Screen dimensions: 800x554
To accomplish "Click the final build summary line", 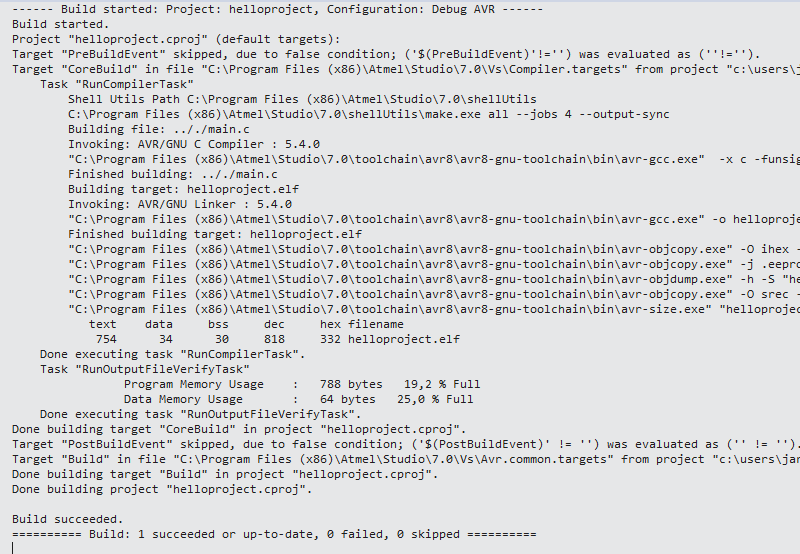I will click(274, 534).
